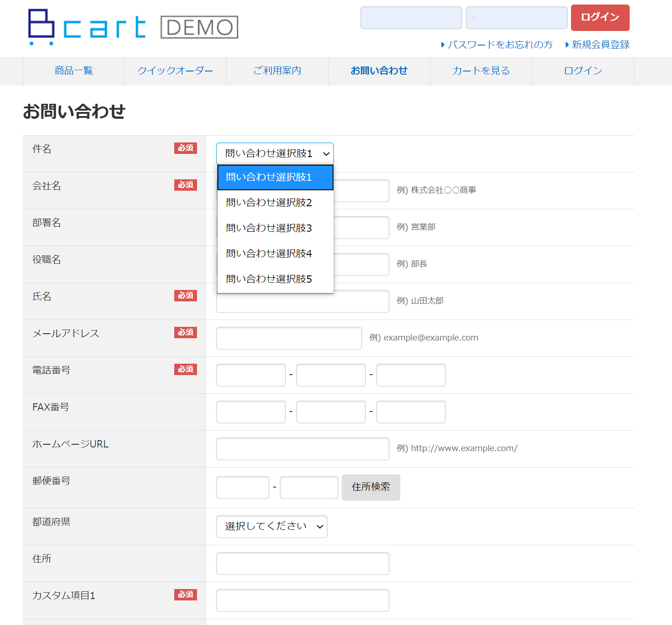
Task: Focus the 住所 input field
Action: point(303,564)
